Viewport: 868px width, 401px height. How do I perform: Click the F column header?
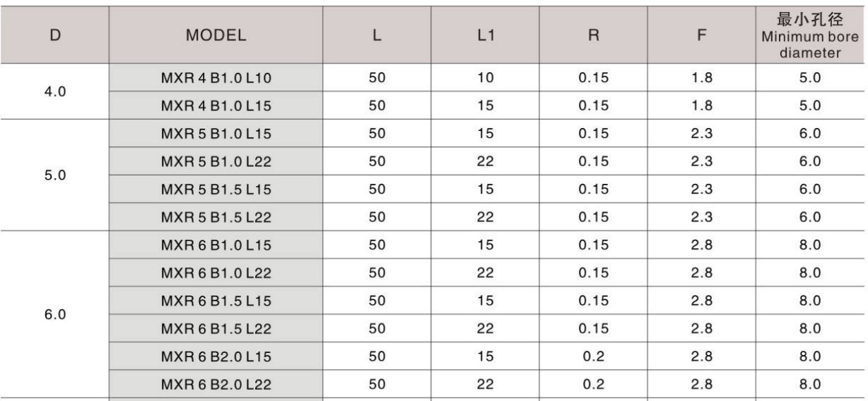point(701,35)
